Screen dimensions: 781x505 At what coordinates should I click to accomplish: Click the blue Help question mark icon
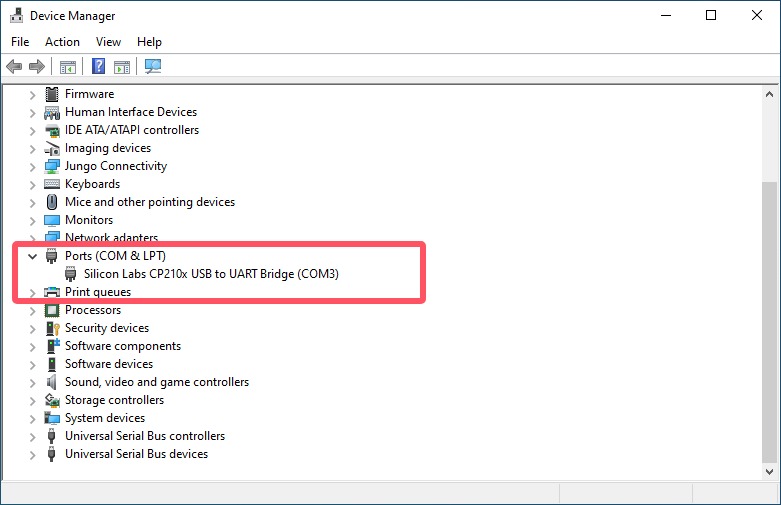coord(99,67)
